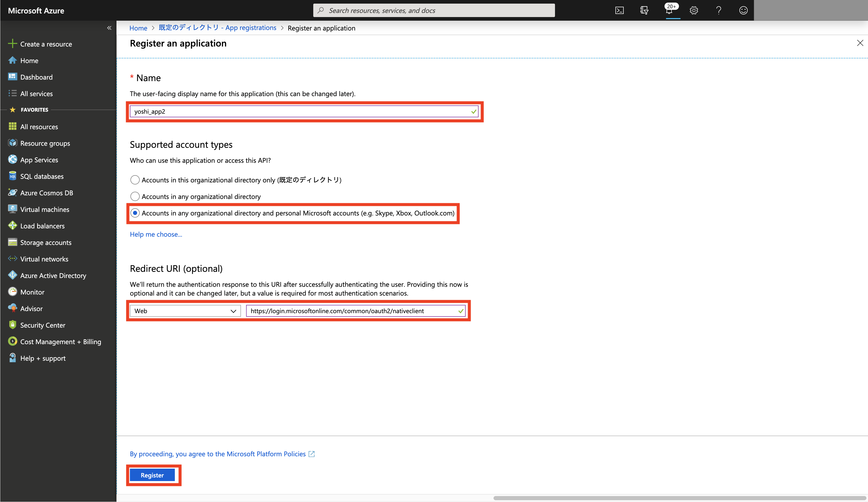Click the Cost Management + Billing icon

coord(12,341)
